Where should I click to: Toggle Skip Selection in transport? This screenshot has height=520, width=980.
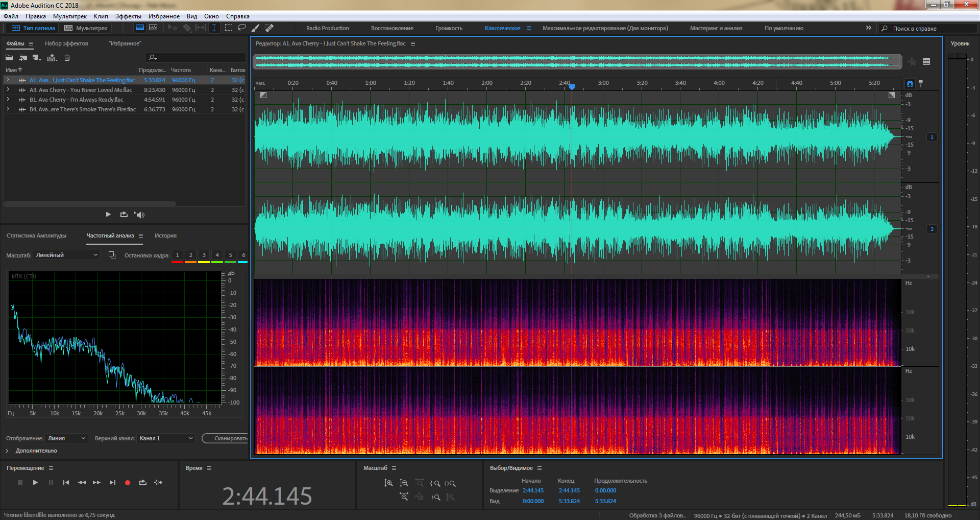(x=158, y=482)
